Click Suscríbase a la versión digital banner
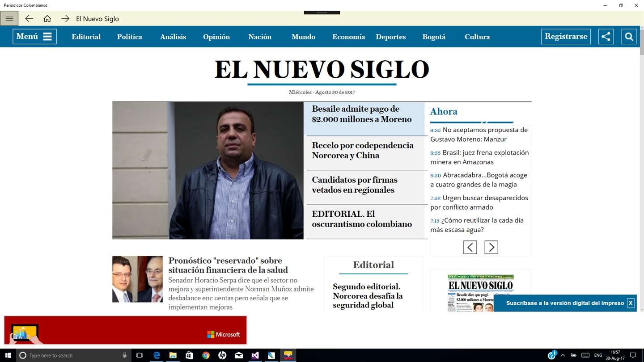 click(565, 303)
